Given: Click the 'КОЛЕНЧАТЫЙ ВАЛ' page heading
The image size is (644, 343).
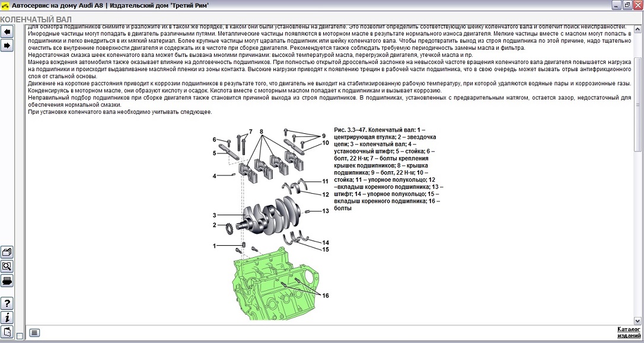Looking at the screenshot, I should coord(31,18).
